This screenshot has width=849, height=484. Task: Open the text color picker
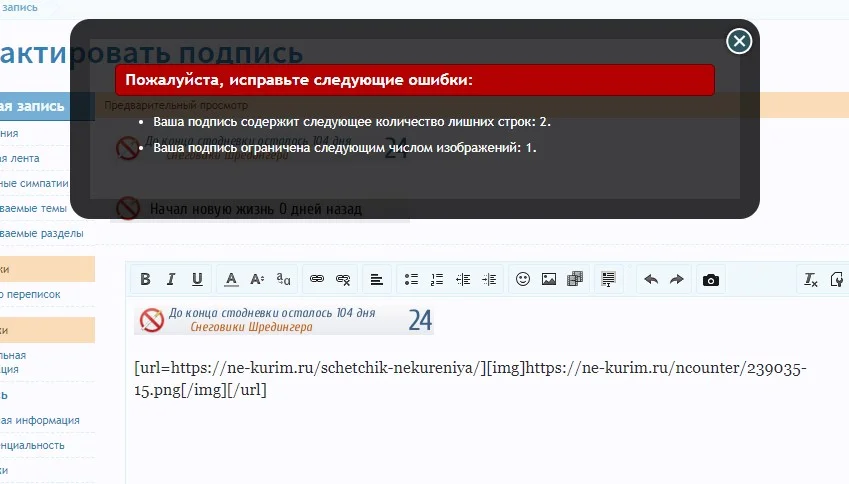click(231, 279)
